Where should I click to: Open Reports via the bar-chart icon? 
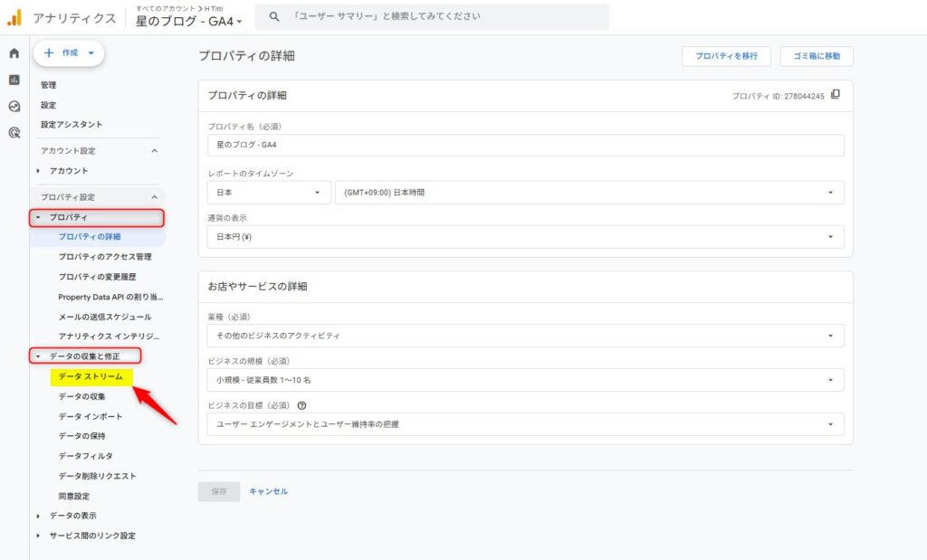14,81
